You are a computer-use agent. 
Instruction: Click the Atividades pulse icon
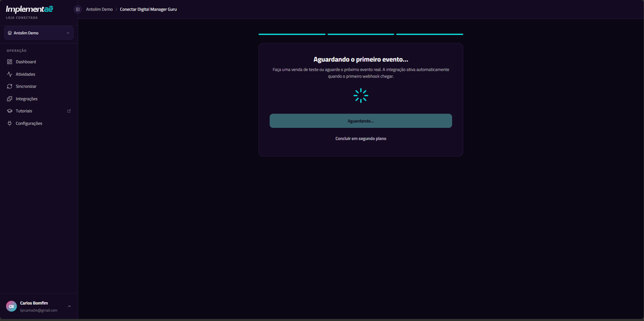pyautogui.click(x=10, y=74)
